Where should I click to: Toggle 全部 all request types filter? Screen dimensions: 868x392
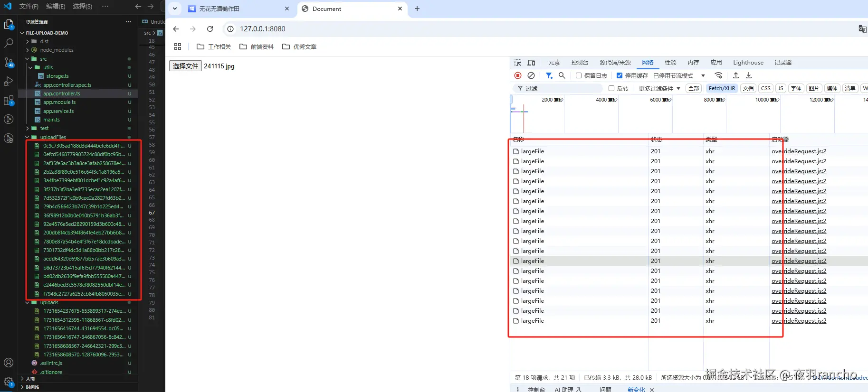click(694, 88)
